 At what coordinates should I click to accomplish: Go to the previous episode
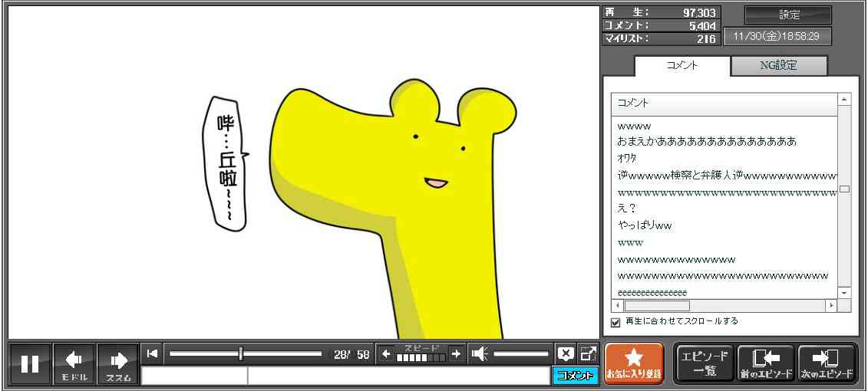coord(765,363)
